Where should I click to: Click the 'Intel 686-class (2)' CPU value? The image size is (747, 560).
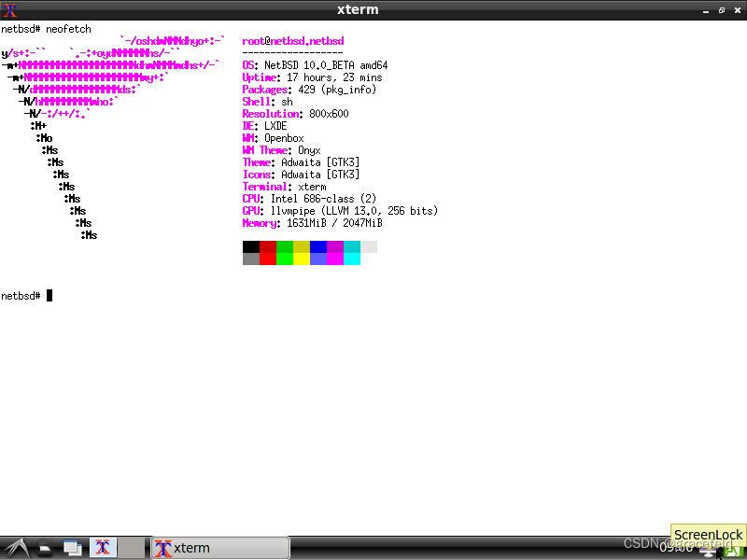[323, 199]
